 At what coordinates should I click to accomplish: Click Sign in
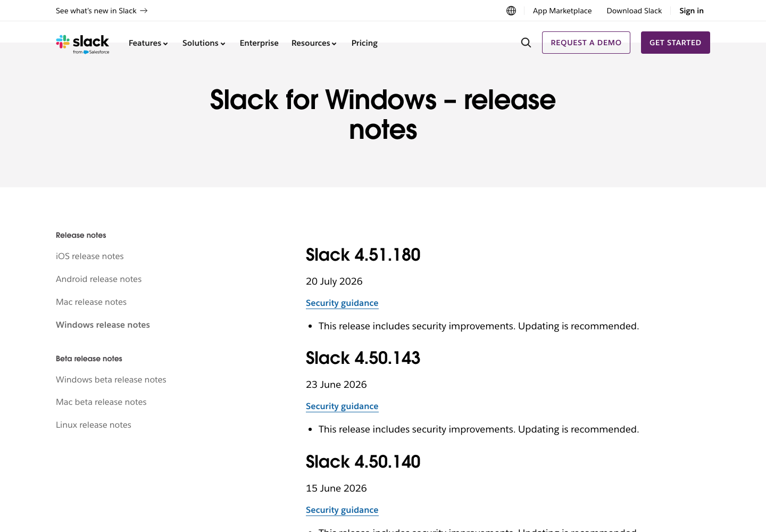[x=692, y=11]
